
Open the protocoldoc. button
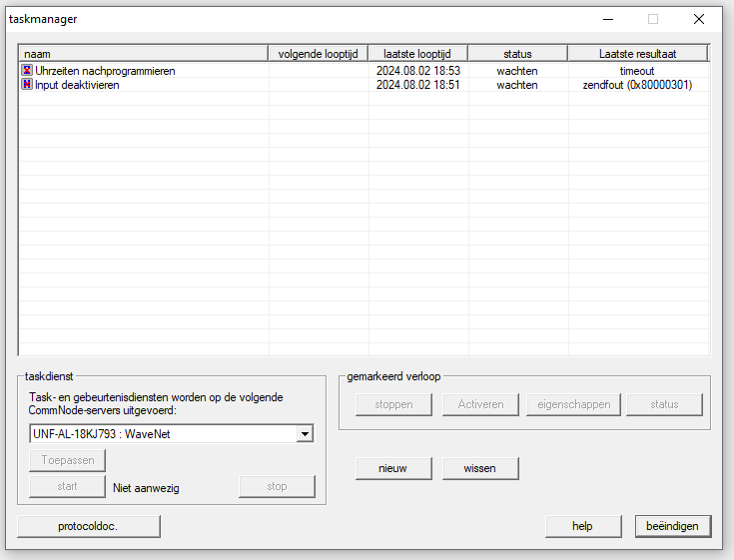point(89,526)
